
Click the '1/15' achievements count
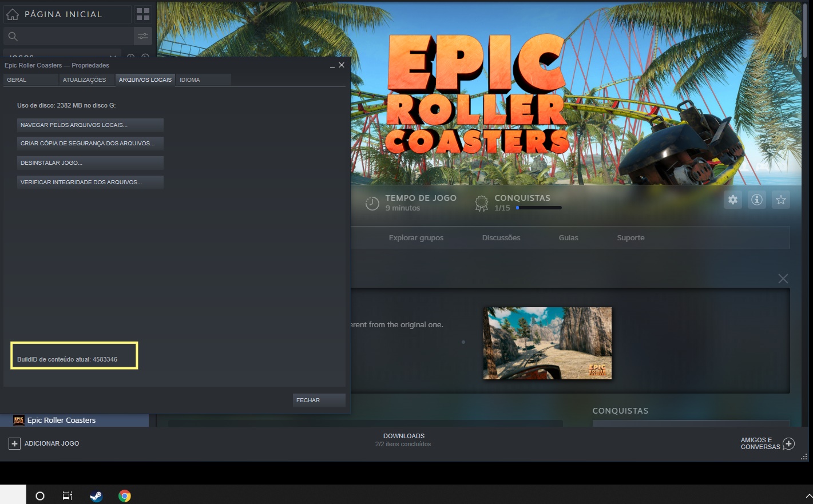[x=502, y=208]
